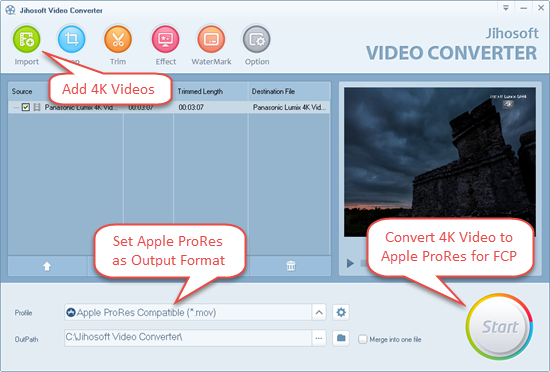
Task: Click the OutPath text field
Action: (188, 338)
